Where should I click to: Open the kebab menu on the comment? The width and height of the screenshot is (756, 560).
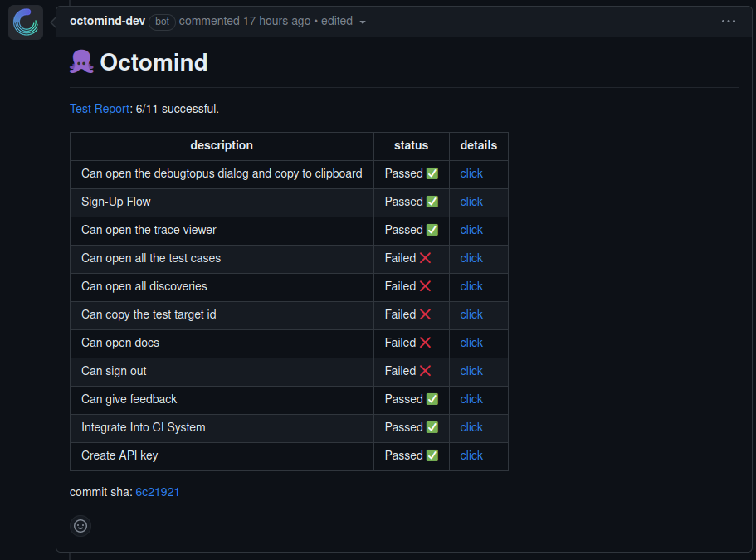728,21
